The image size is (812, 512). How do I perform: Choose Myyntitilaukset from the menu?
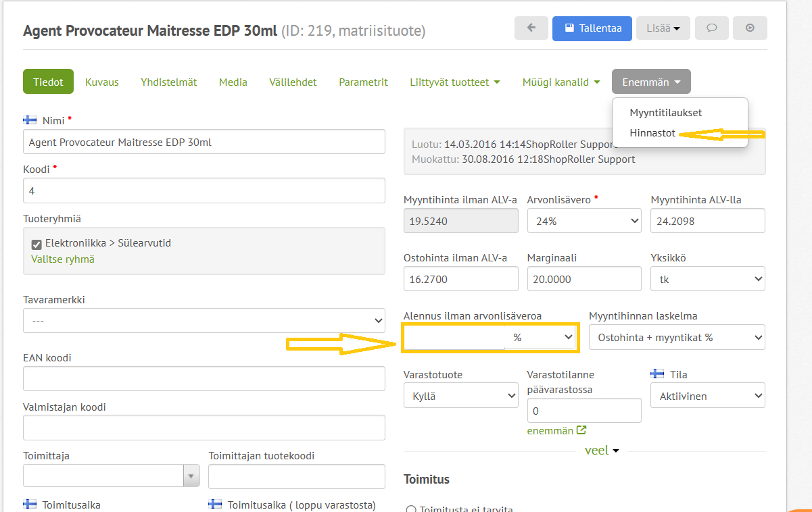pos(666,113)
